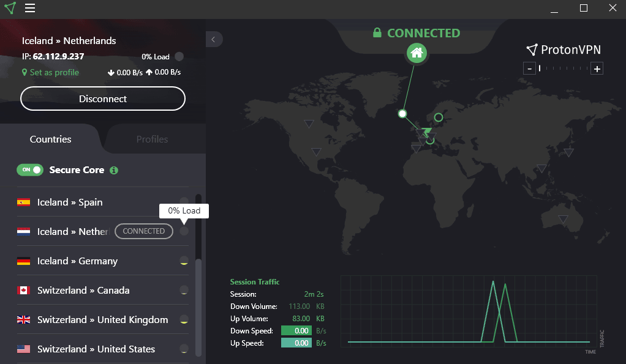Click load indicator for Iceland » Netherlands row
The width and height of the screenshot is (626, 364).
[x=184, y=231]
